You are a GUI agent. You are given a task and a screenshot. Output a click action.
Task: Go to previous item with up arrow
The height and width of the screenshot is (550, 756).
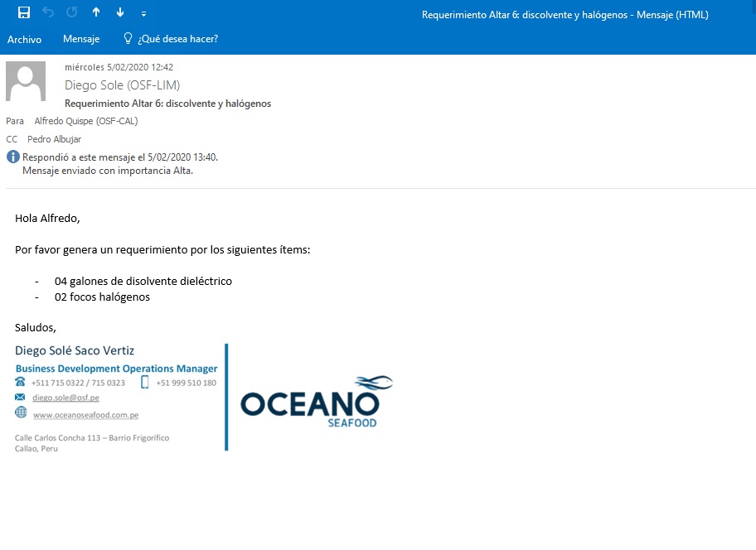(x=96, y=12)
